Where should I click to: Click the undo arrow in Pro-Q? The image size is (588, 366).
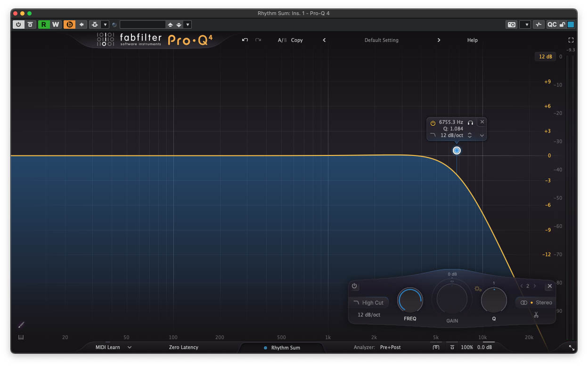[245, 40]
